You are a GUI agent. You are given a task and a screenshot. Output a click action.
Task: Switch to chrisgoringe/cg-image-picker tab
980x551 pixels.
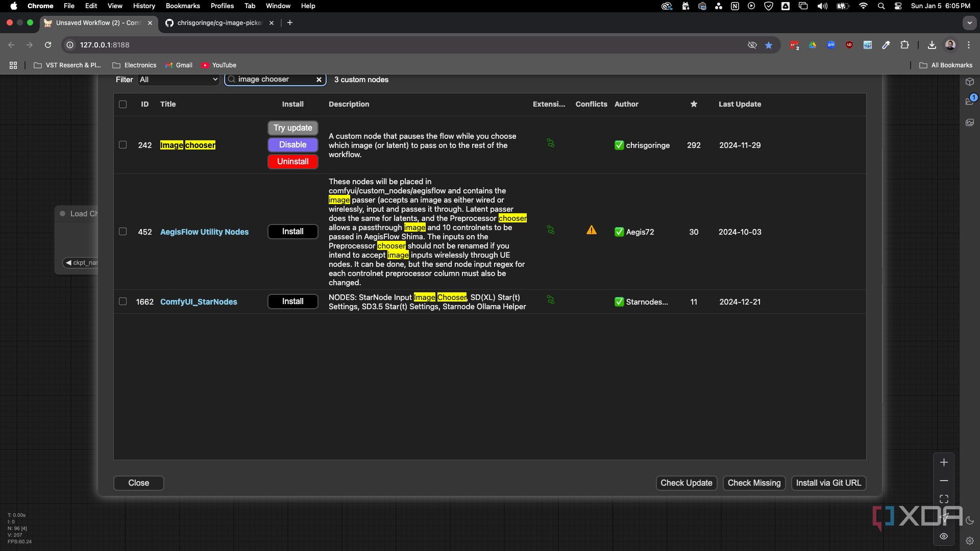(219, 23)
